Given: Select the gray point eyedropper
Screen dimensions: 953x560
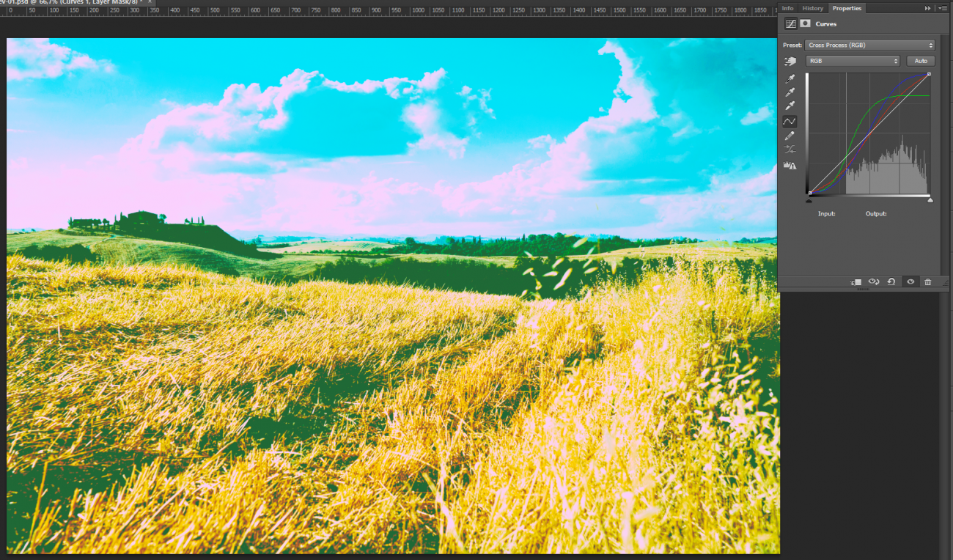Looking at the screenshot, I should [790, 90].
